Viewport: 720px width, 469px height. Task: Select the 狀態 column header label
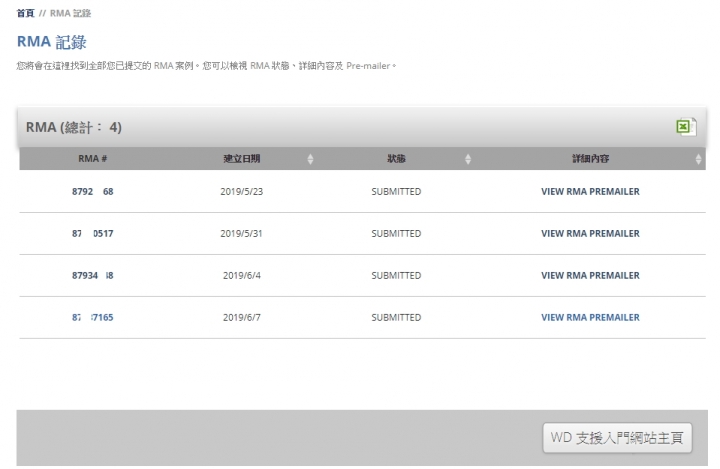point(396,159)
